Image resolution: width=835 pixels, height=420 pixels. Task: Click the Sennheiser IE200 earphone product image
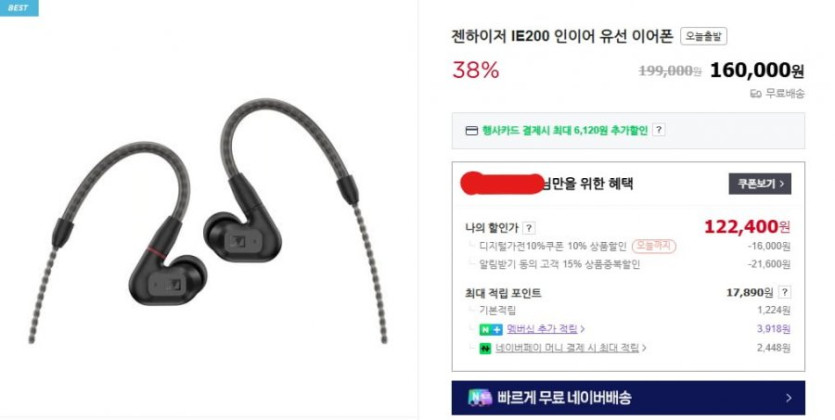coord(208,220)
